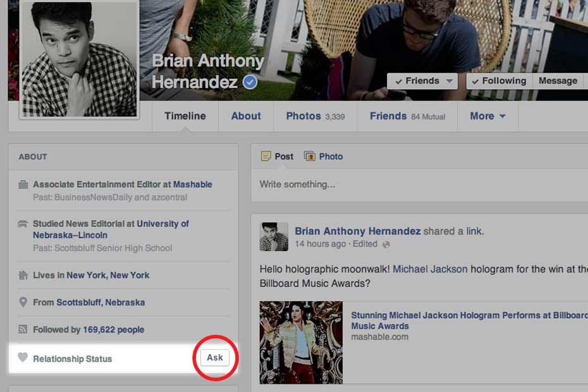The height and width of the screenshot is (392, 588).
Task: Click the globe privacy icon on the post
Action: pos(386,244)
